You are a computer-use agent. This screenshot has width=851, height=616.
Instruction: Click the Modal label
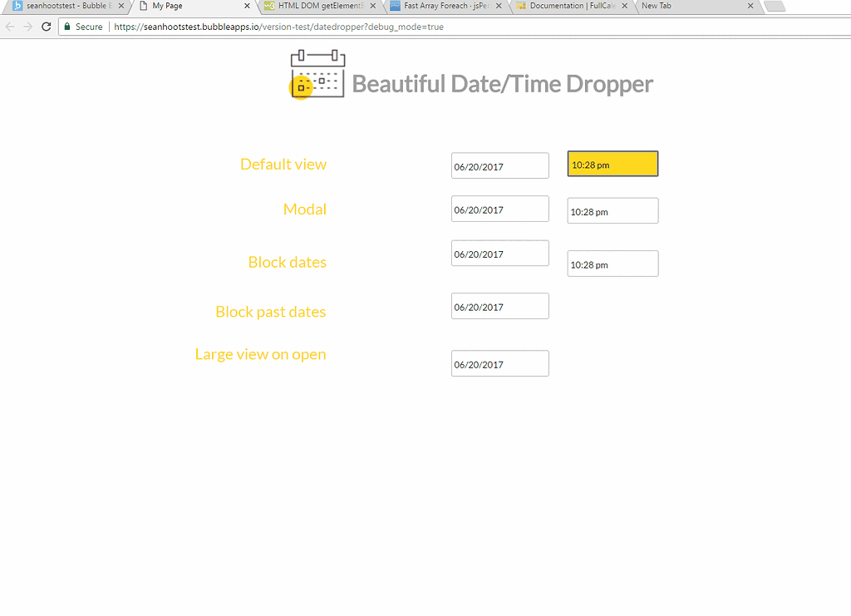pyautogui.click(x=304, y=209)
